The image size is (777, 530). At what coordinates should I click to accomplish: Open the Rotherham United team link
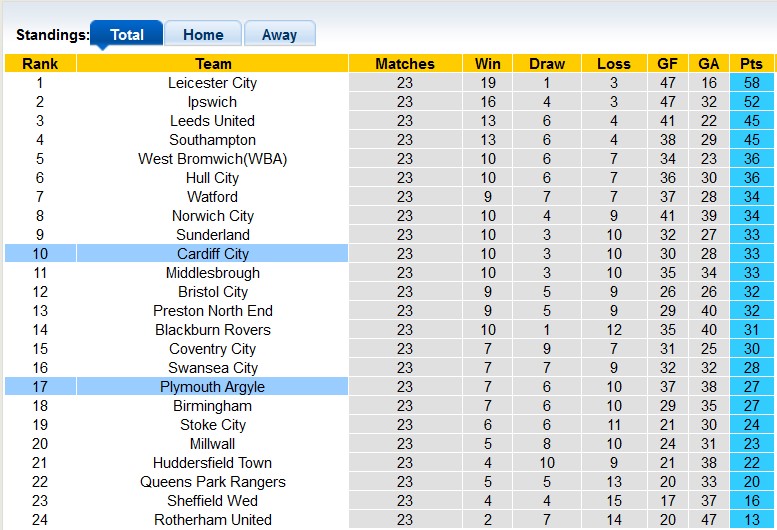(x=212, y=520)
